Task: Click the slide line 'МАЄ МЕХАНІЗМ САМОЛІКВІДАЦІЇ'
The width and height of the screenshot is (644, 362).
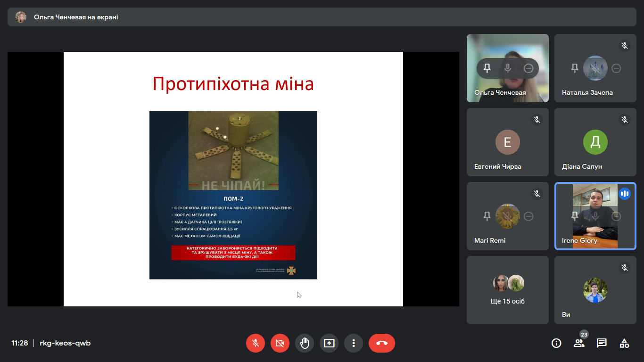Action: [207, 236]
